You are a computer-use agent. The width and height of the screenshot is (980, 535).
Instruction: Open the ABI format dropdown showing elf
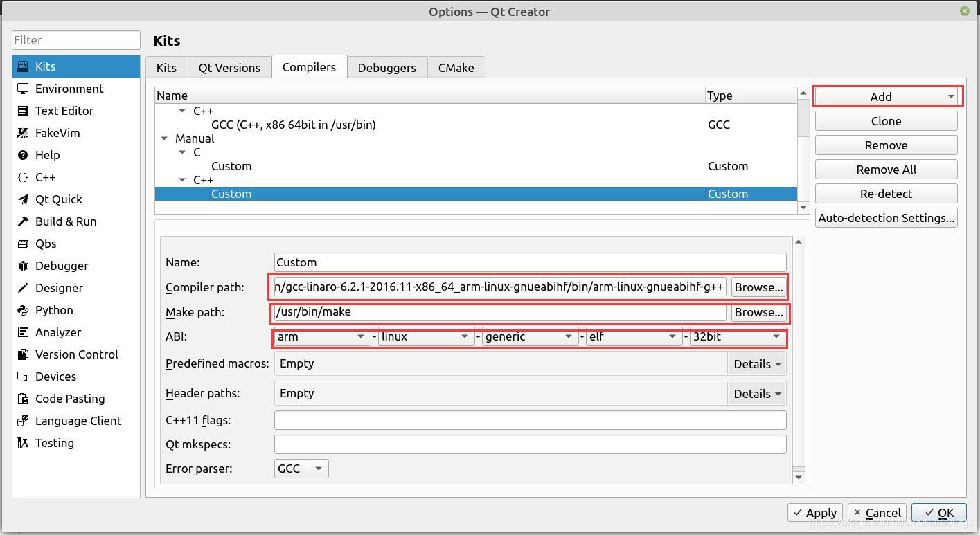click(x=634, y=336)
